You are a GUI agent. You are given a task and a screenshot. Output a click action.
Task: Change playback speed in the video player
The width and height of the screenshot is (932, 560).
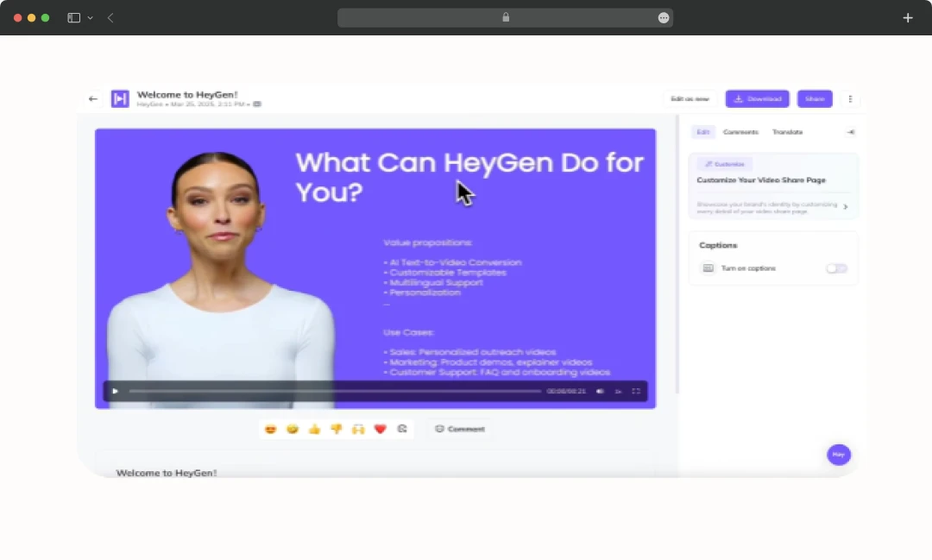[618, 390]
